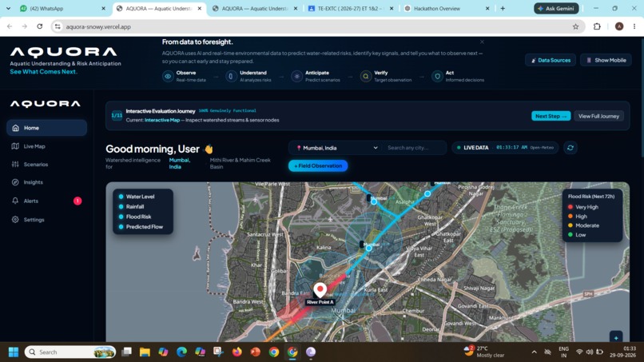Click the Verify magnifier icon

tap(365, 77)
